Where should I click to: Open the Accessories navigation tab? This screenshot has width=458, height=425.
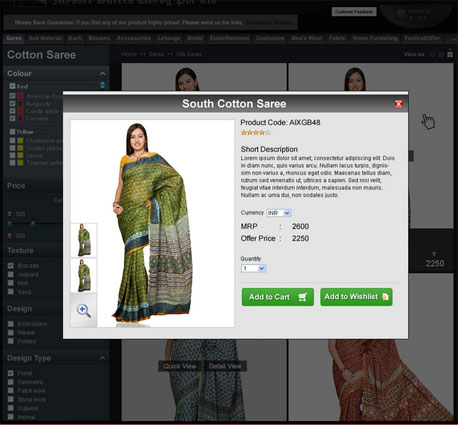pos(134,38)
